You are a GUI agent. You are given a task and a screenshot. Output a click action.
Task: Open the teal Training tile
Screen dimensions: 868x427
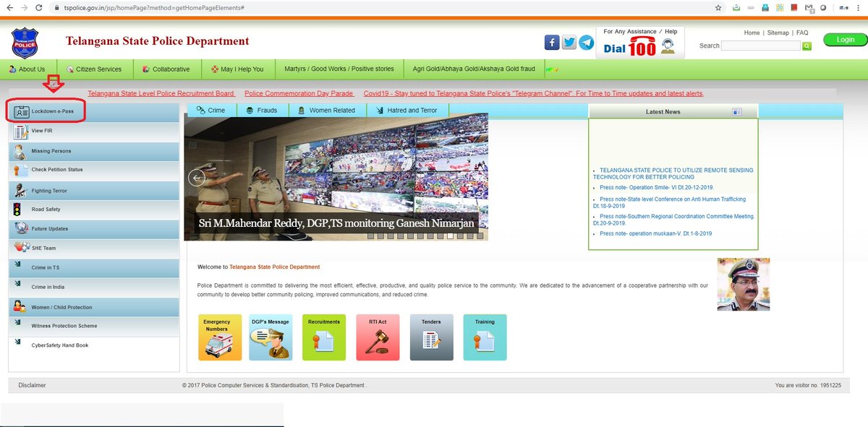485,337
